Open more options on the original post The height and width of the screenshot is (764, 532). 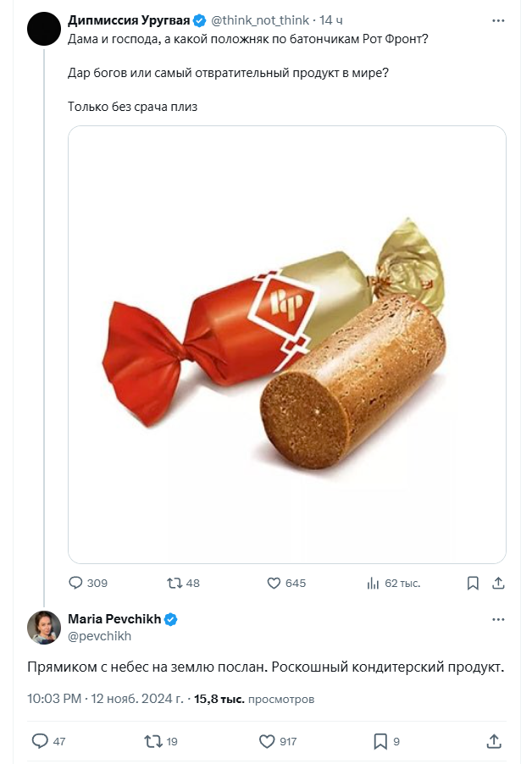[x=498, y=19]
